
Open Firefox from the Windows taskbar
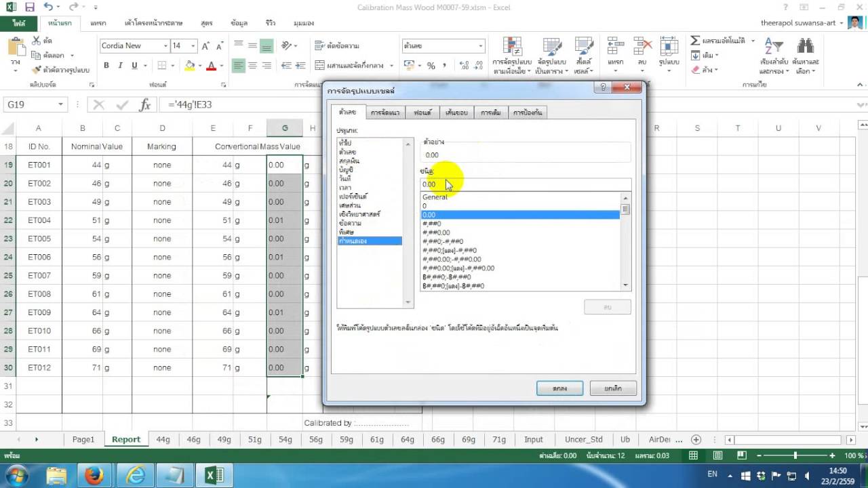(x=94, y=476)
